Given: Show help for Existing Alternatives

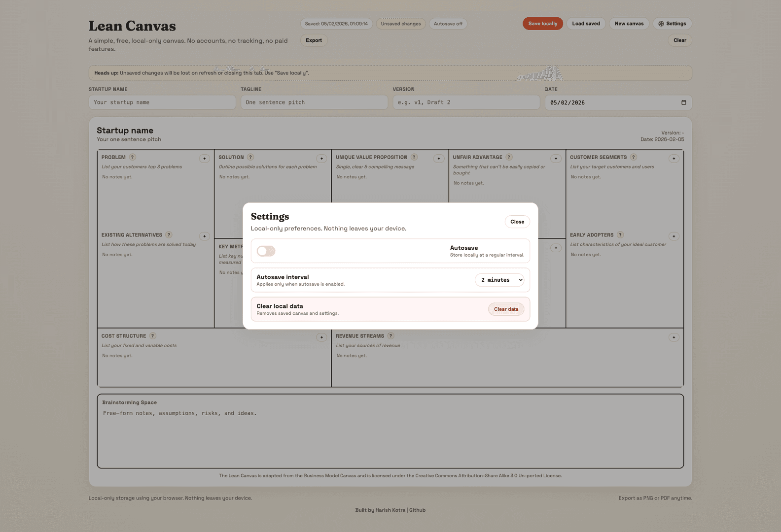Looking at the screenshot, I should click(169, 235).
